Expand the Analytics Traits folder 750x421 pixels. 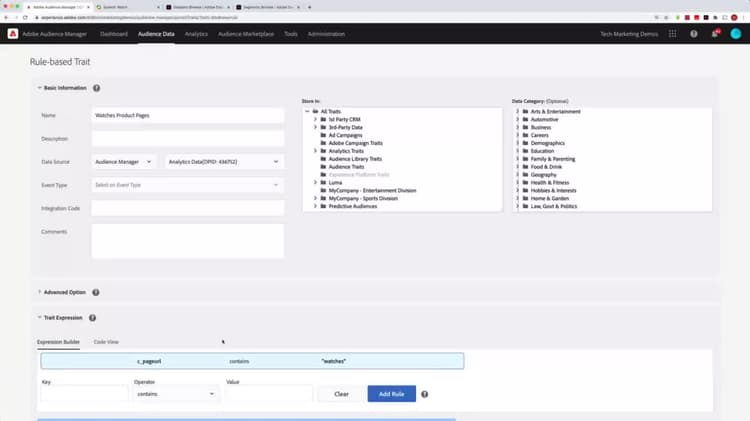pyautogui.click(x=315, y=151)
